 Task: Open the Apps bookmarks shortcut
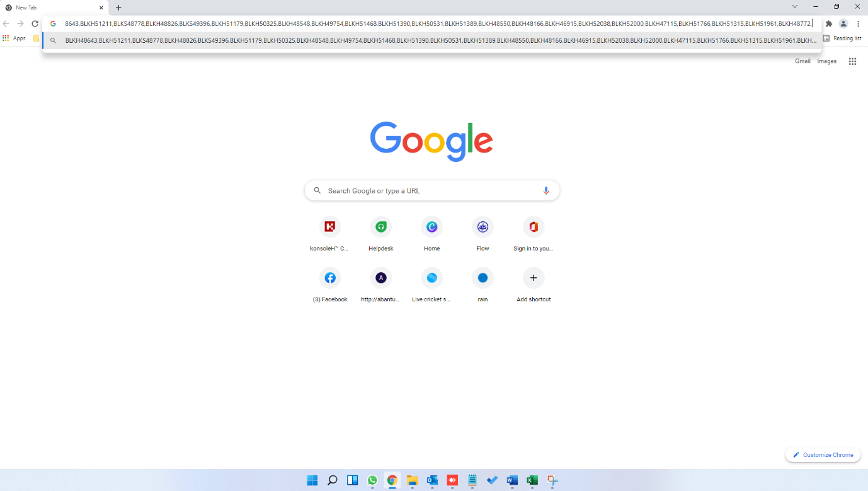pos(14,38)
